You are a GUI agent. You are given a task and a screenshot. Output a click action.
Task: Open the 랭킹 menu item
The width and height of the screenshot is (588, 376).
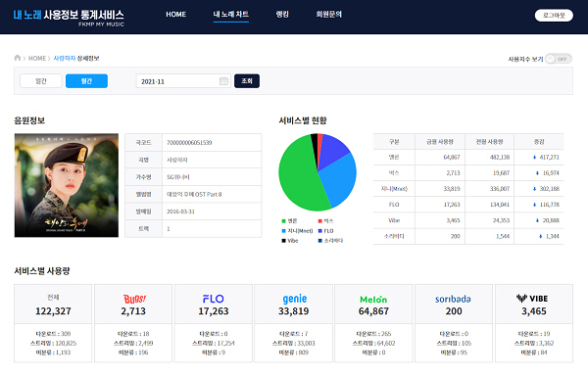pyautogui.click(x=282, y=15)
